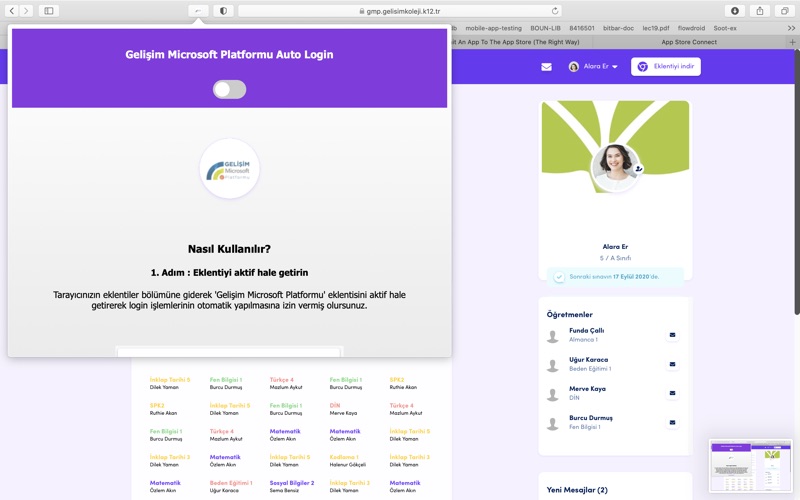Click the Sosyal Bilgiler 2 schedule entry
The height and width of the screenshot is (500, 800).
point(292,483)
